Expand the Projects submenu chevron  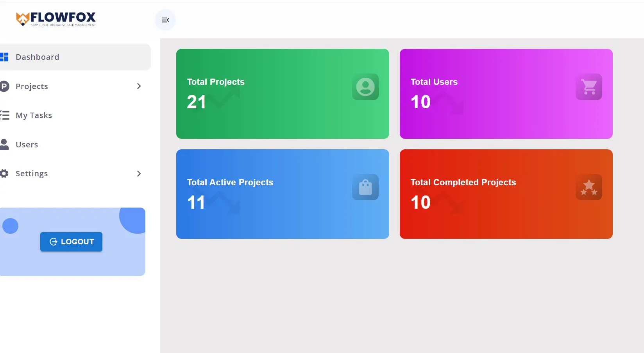(139, 86)
